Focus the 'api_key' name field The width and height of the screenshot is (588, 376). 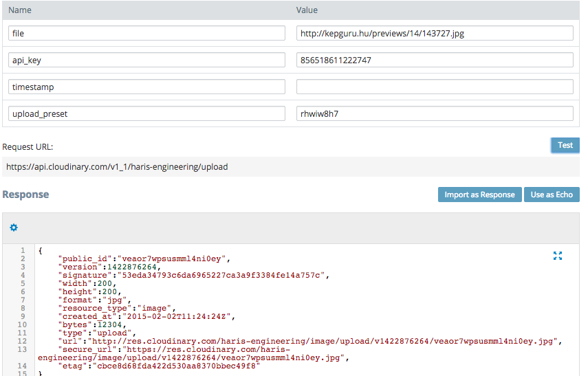[146, 60]
